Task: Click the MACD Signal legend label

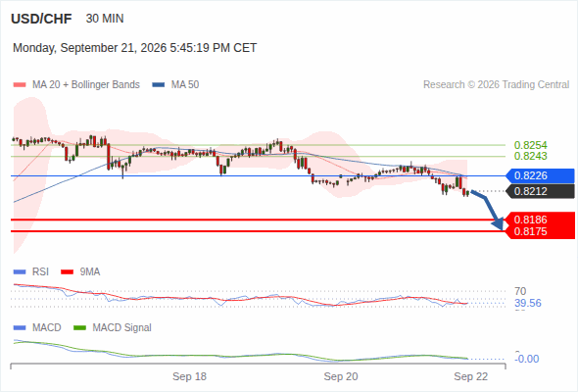Action: 121,328
